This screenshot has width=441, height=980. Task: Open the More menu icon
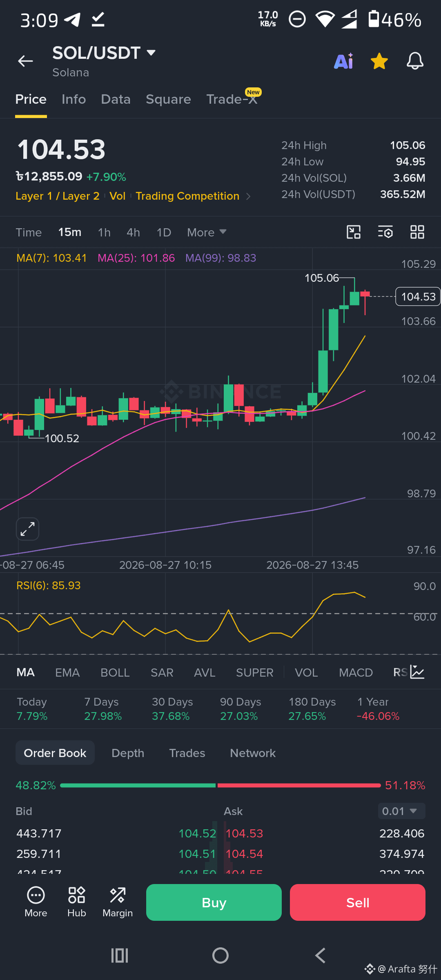(36, 902)
